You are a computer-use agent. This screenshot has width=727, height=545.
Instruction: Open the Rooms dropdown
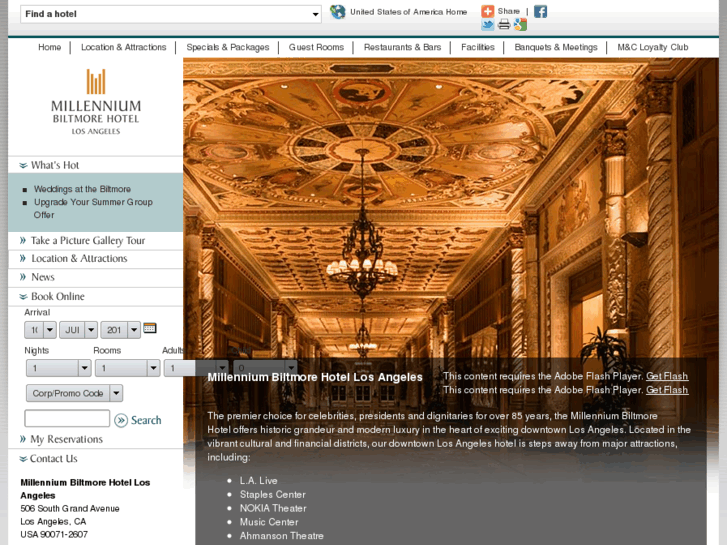tap(128, 368)
